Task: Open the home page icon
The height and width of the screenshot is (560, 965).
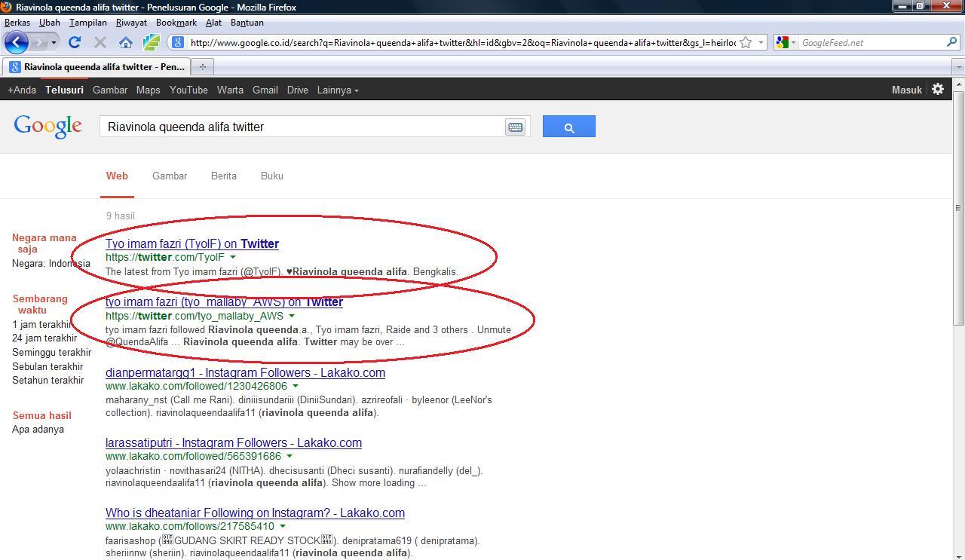Action: [126, 42]
